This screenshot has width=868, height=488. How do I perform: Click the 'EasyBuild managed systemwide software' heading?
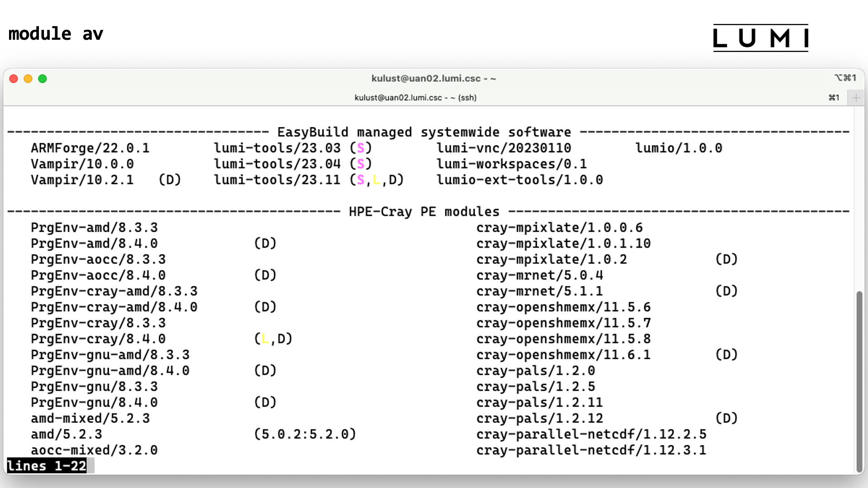(x=424, y=132)
